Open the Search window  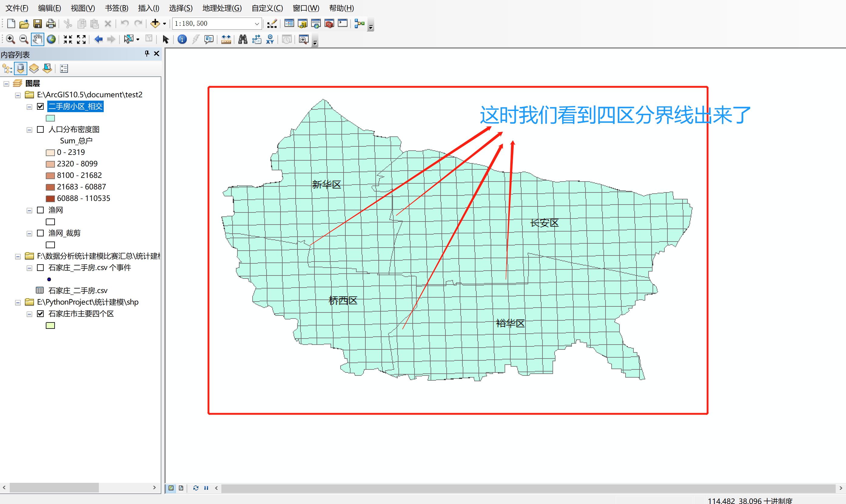point(316,23)
